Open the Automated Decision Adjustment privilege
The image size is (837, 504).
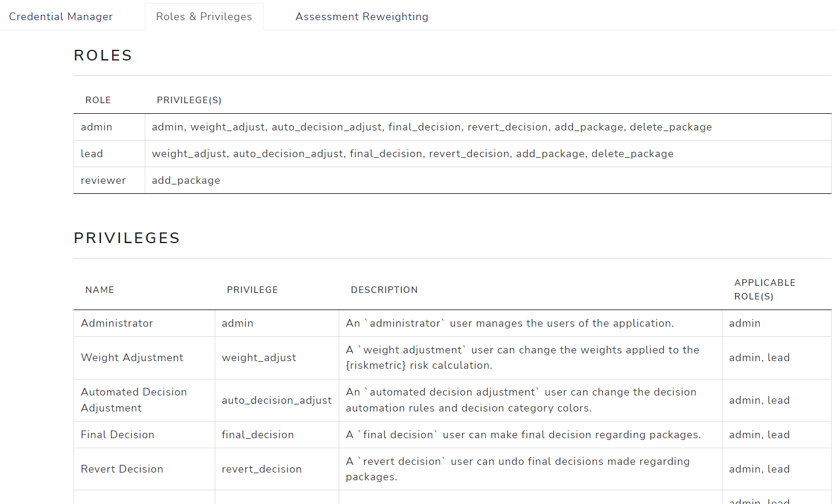(x=134, y=400)
